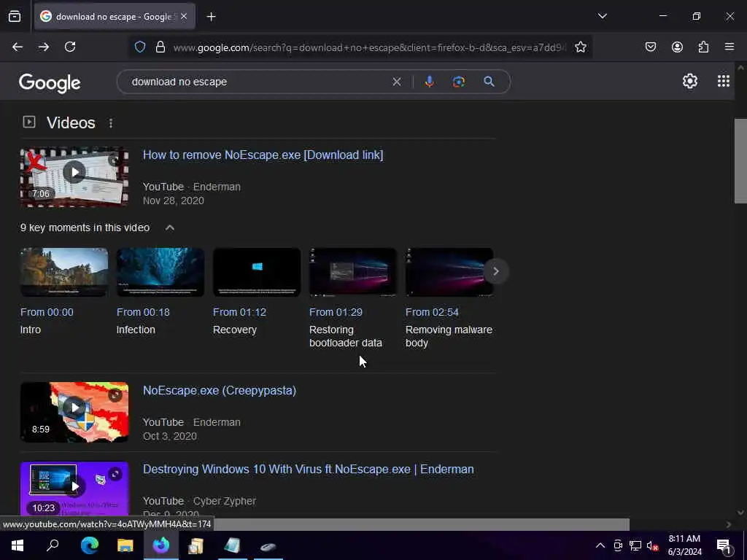
Task: Show hidden system tray icons
Action: coord(600,545)
